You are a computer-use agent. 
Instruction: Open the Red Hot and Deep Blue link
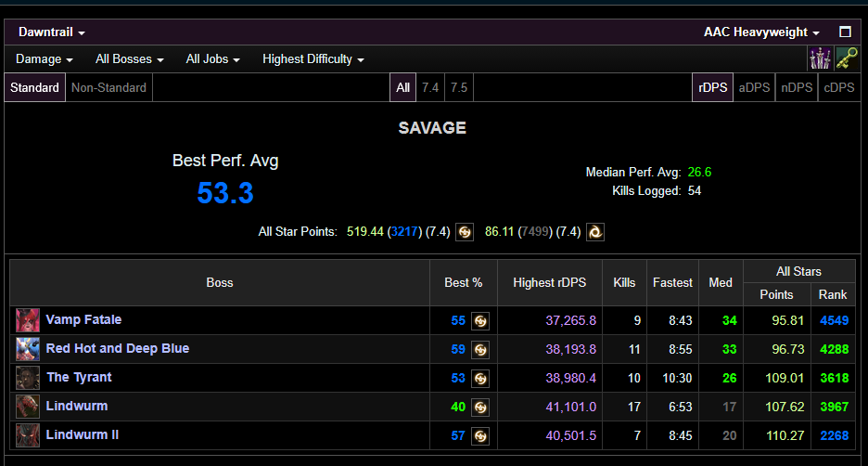[118, 348]
